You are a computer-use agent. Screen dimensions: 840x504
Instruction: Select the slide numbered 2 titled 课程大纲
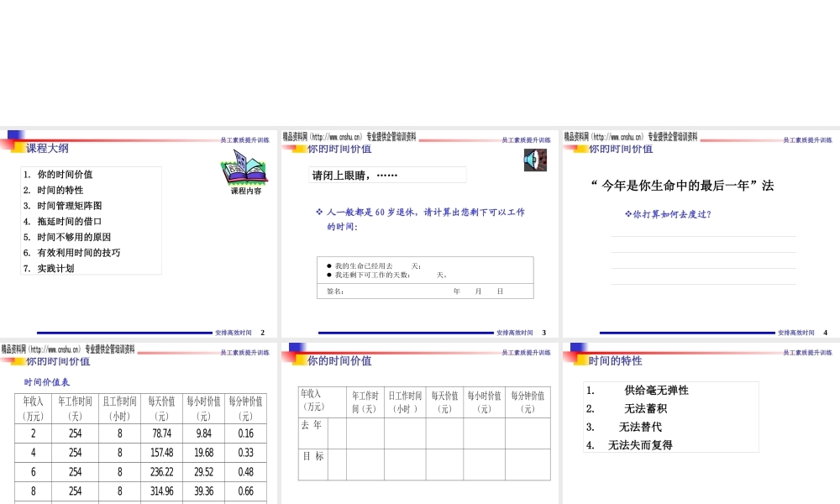pyautogui.click(x=139, y=233)
